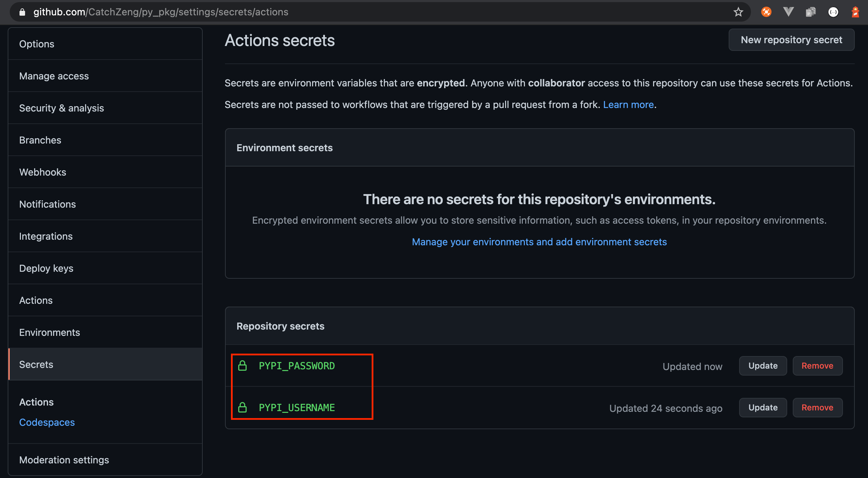The height and width of the screenshot is (478, 868).
Task: Remove the PYPI_USERNAME secret
Action: (x=817, y=408)
